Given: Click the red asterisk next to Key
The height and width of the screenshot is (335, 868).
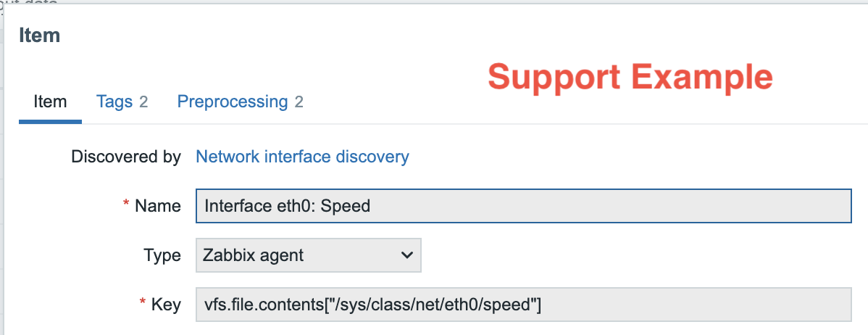Looking at the screenshot, I should tap(142, 305).
